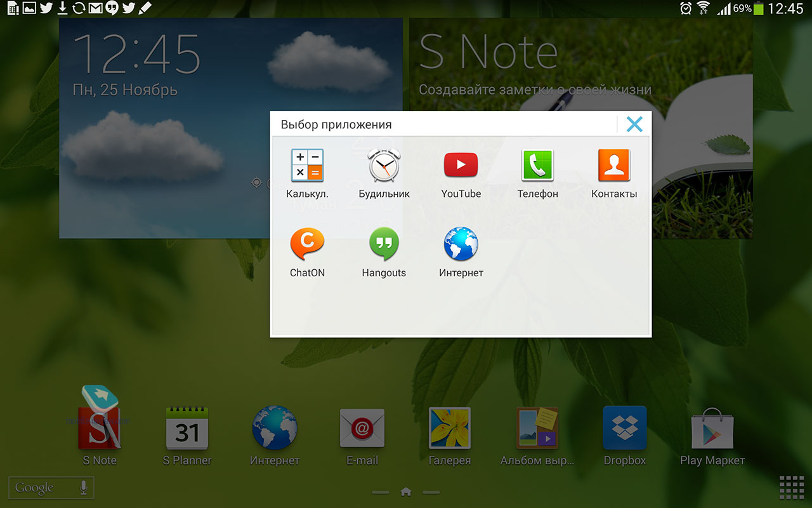Select the Hangouts app icon
Viewport: 812px width, 508px height.
(x=384, y=246)
